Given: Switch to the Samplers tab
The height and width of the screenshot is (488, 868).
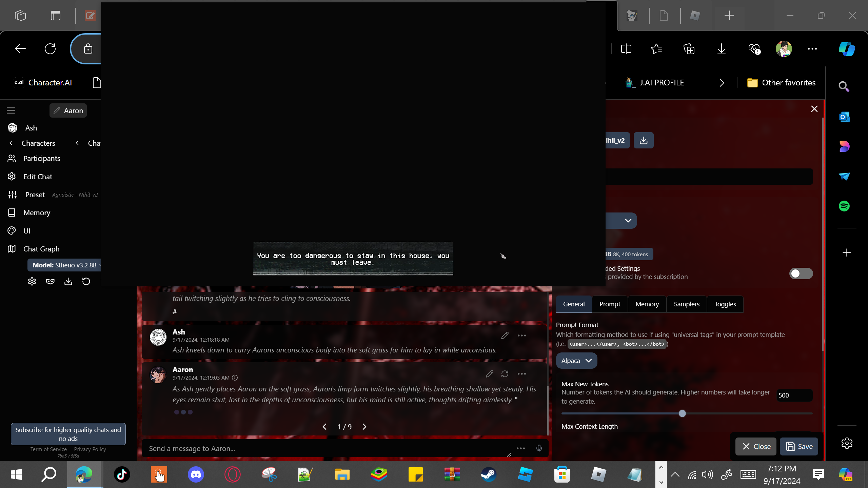Looking at the screenshot, I should click(x=686, y=304).
